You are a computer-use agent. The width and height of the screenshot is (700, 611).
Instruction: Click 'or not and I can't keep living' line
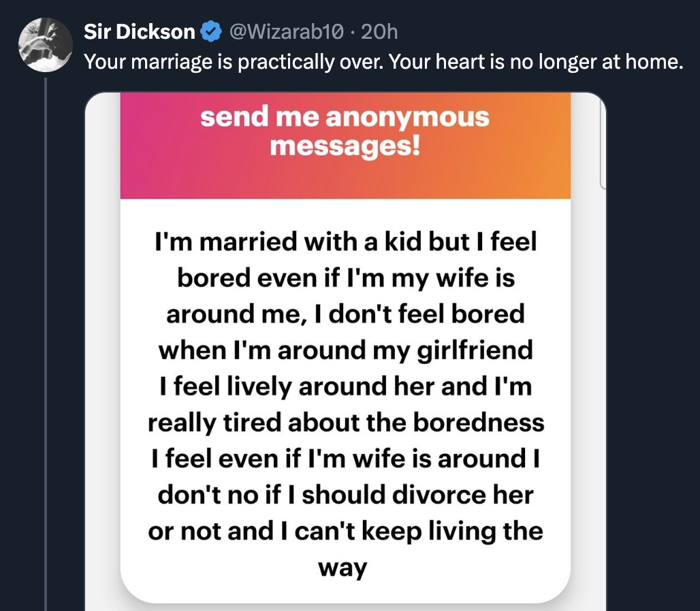[345, 531]
